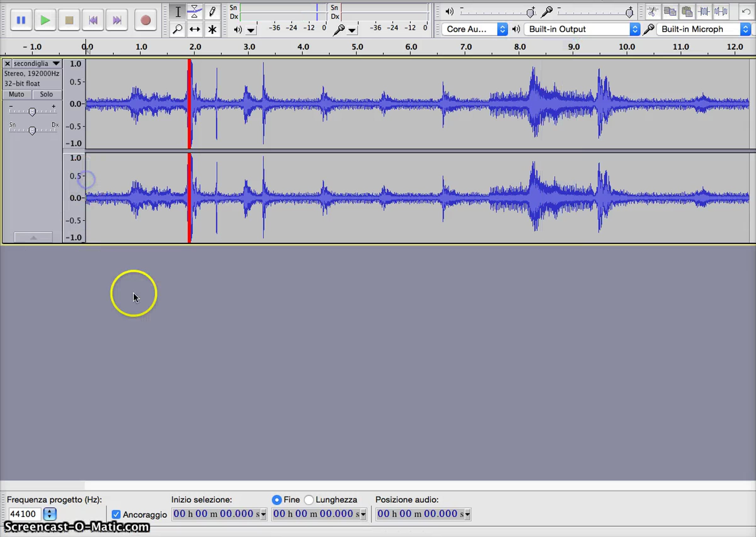The width and height of the screenshot is (756, 537).
Task: Click the "Frequenza progetto (Hz):" label
Action: (54, 500)
